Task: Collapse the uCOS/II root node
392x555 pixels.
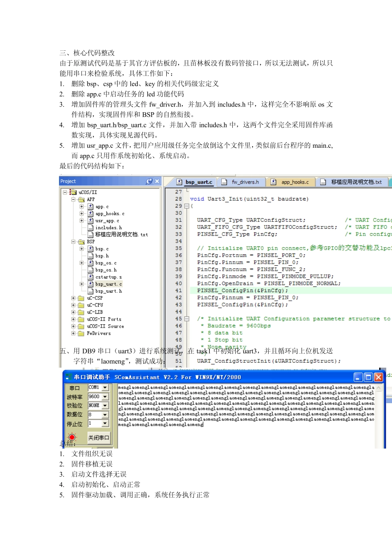Action: 65,192
